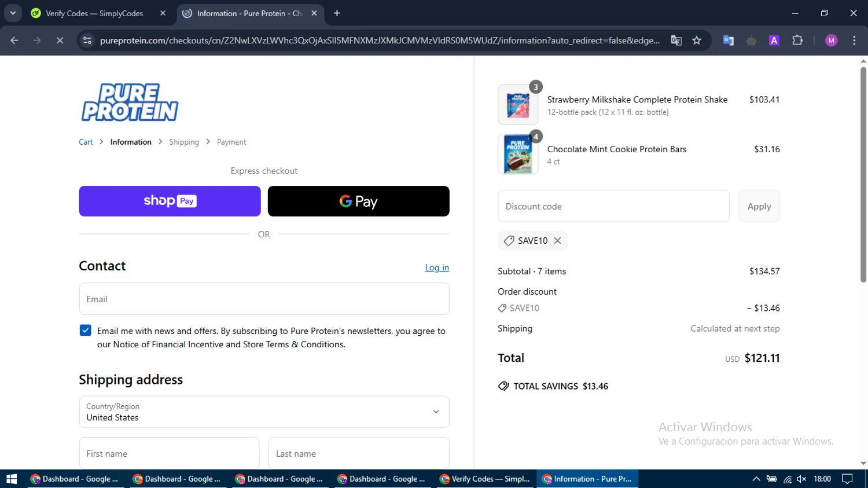Focus the First name field
Viewport: 868px width, 488px height.
[x=169, y=453]
